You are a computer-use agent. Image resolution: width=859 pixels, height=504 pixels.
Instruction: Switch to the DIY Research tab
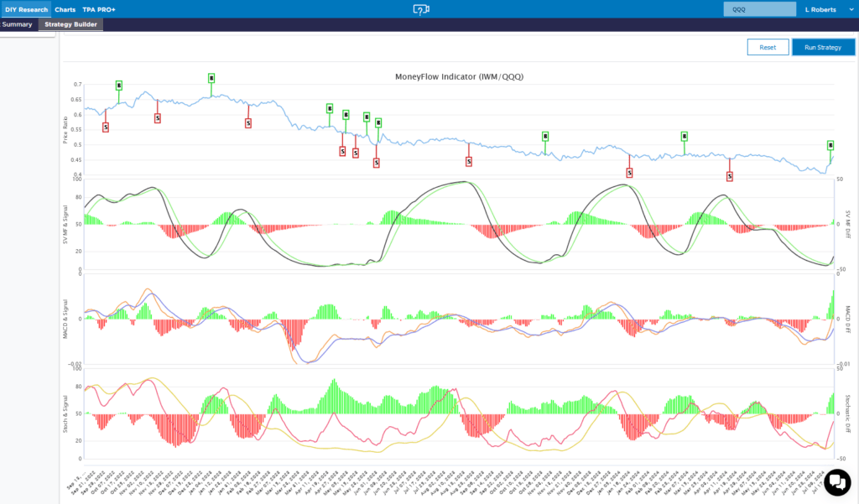pos(27,9)
